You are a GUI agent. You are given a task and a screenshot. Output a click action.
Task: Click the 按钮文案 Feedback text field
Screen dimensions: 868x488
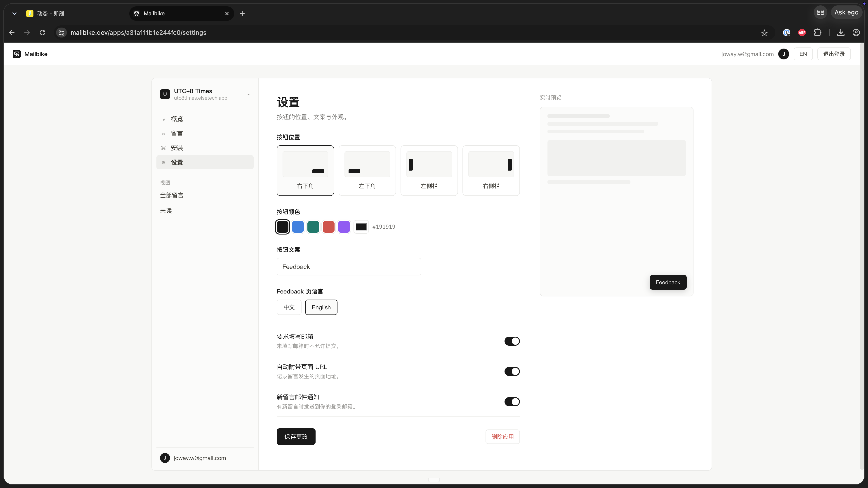click(349, 267)
